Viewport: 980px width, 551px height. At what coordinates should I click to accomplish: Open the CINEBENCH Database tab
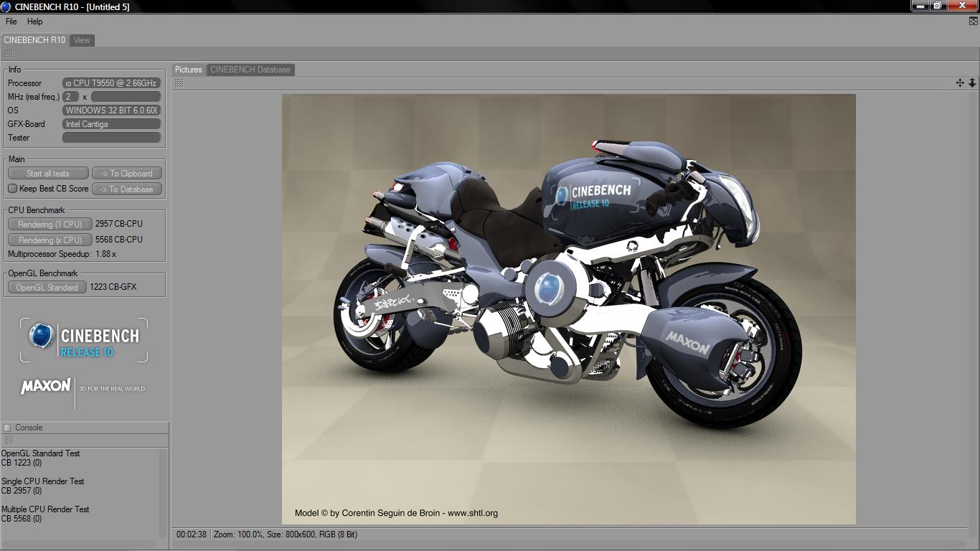(250, 70)
